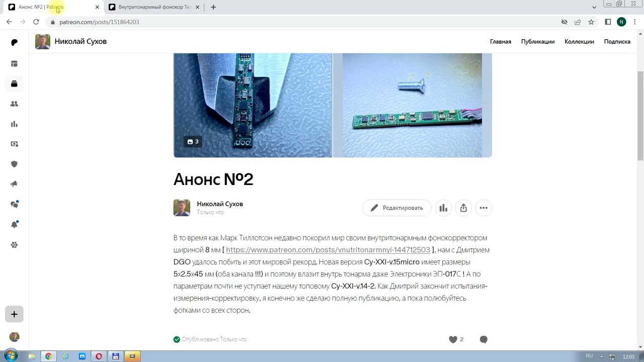
Task: Open the posts library icon in sidebar
Action: click(x=14, y=83)
